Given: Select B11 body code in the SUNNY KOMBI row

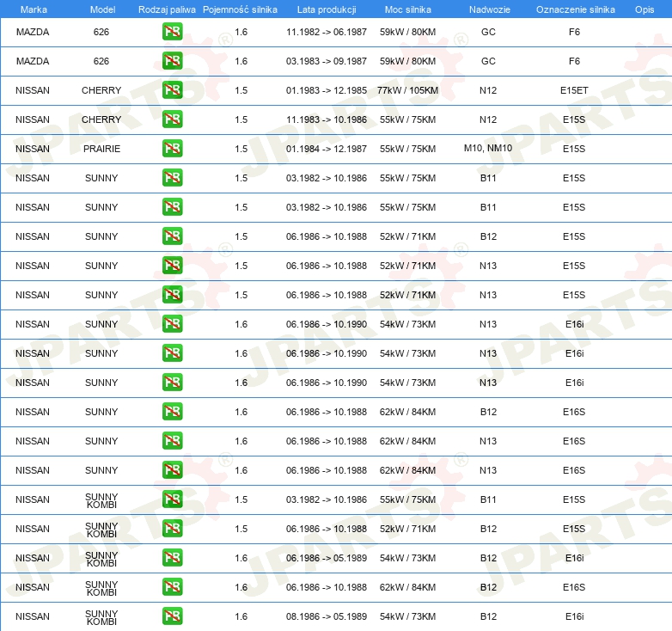Looking at the screenshot, I should (488, 499).
